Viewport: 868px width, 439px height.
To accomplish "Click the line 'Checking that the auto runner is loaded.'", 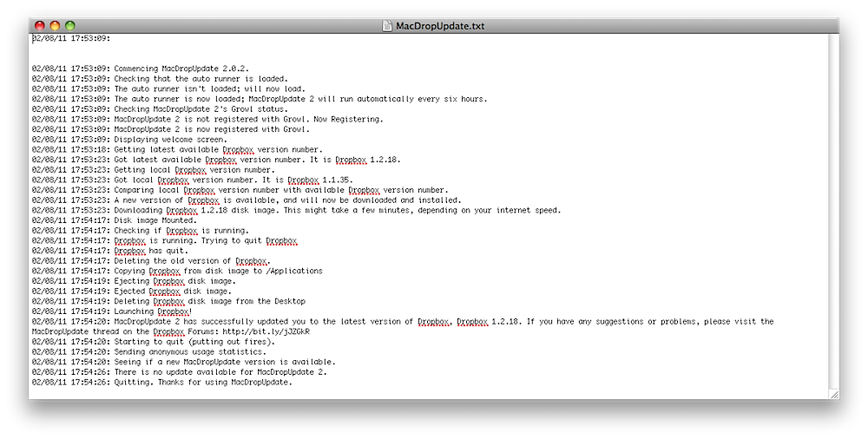I will coord(160,79).
